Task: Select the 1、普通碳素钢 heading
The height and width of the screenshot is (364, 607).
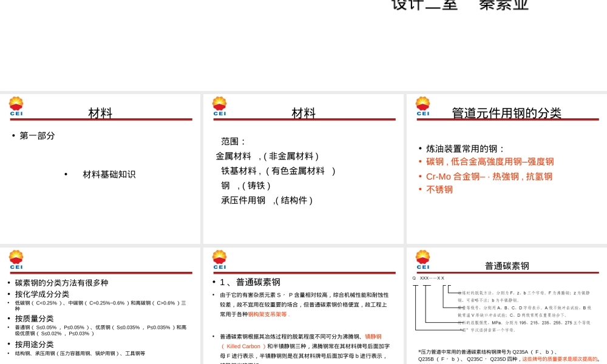Action: point(250,282)
